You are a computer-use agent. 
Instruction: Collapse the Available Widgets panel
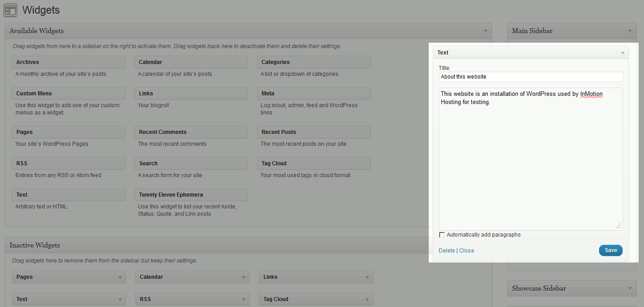click(485, 30)
